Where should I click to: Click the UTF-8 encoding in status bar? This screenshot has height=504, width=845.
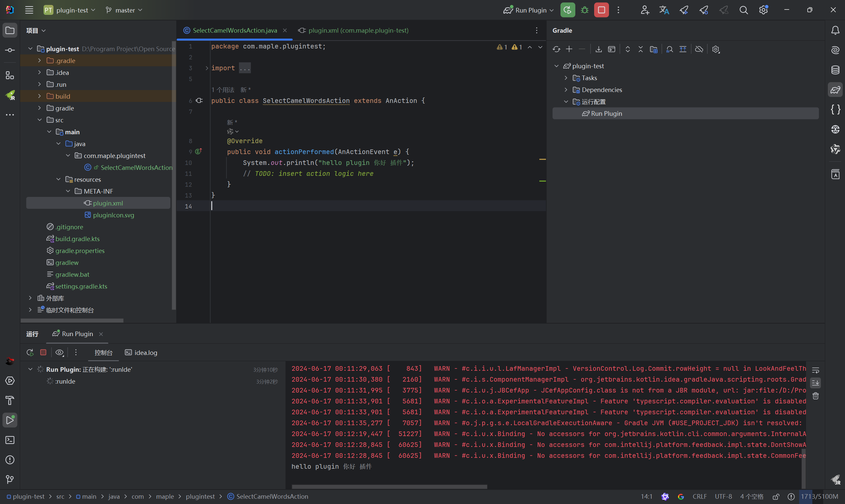723,496
